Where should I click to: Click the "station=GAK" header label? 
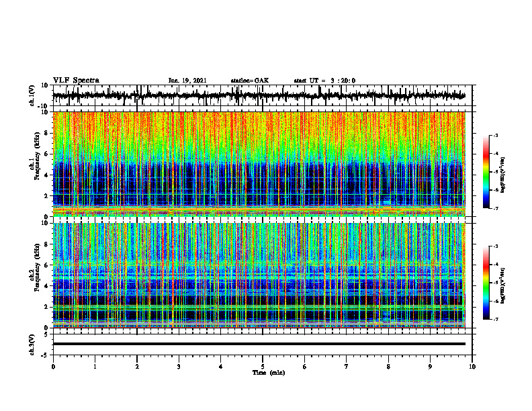click(x=250, y=81)
